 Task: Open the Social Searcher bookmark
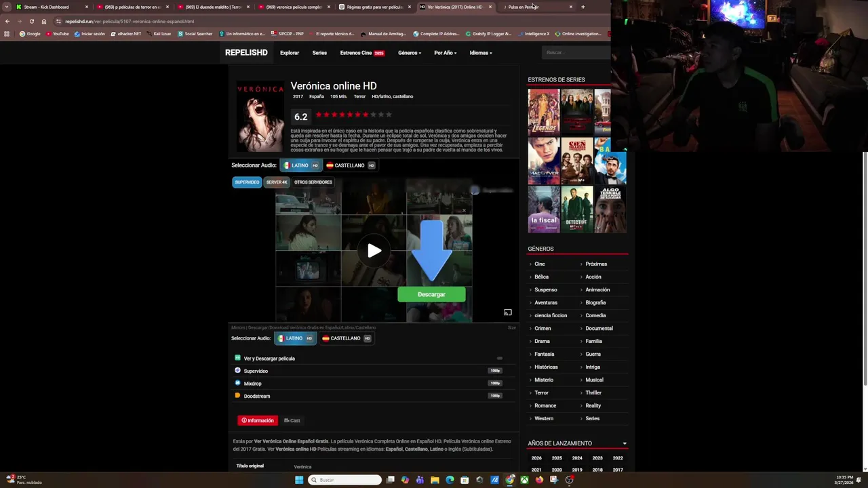click(195, 34)
